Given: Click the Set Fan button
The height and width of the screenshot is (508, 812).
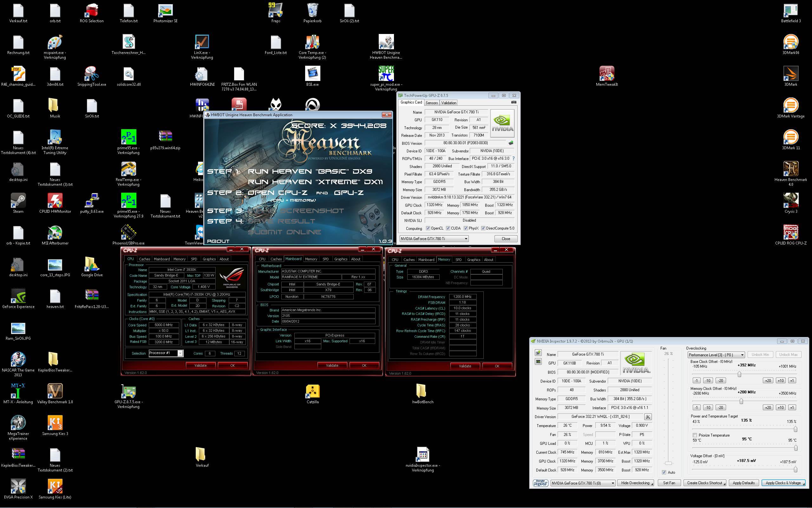Looking at the screenshot, I should 669,483.
